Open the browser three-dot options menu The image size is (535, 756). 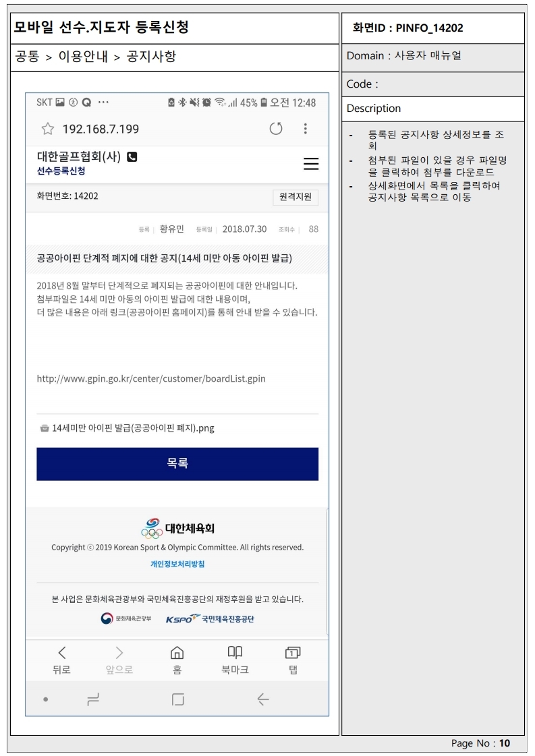point(306,129)
